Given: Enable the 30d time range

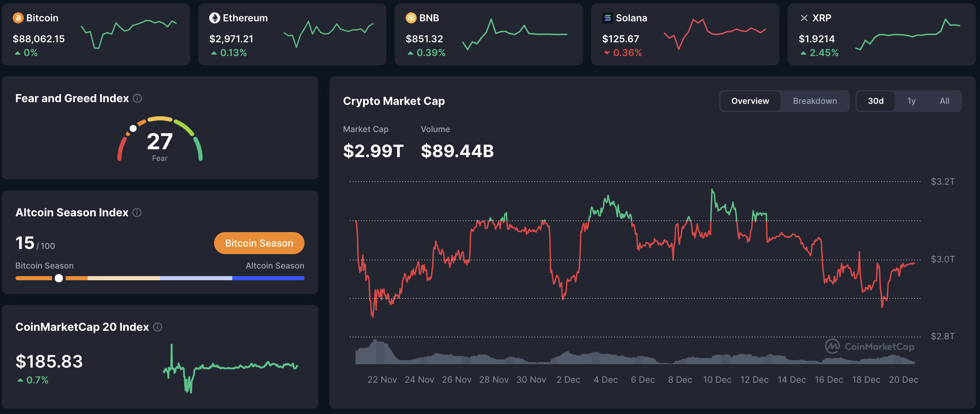Looking at the screenshot, I should [x=876, y=101].
